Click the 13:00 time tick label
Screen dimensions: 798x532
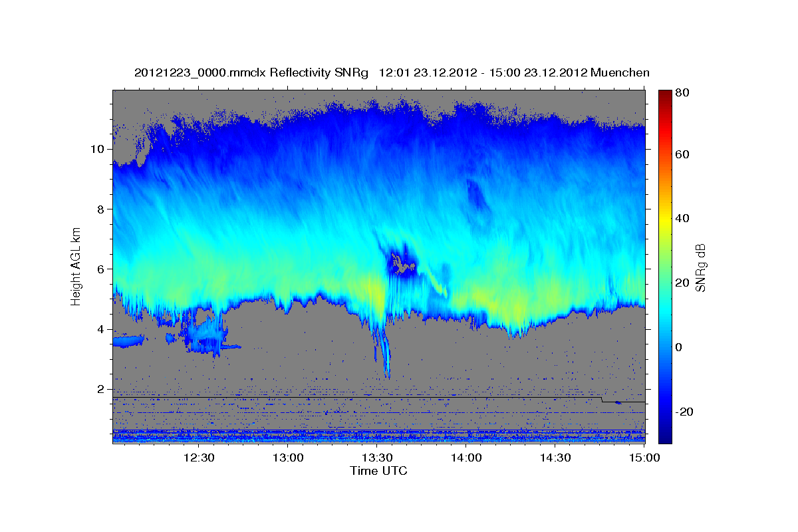pos(288,458)
